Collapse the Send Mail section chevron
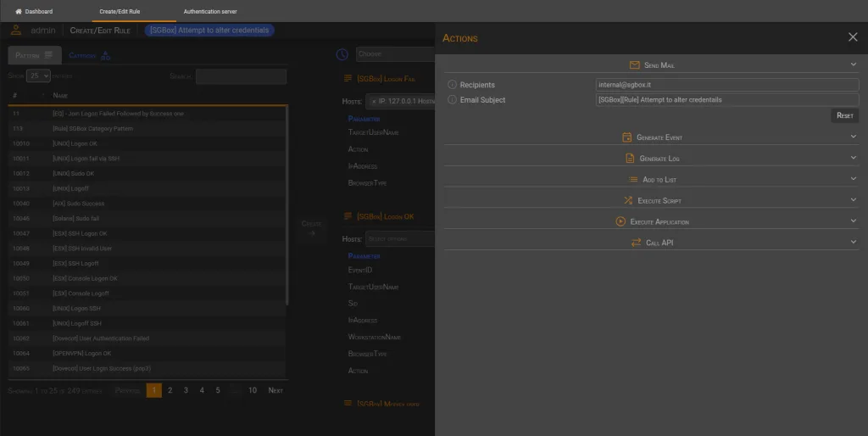 [853, 64]
